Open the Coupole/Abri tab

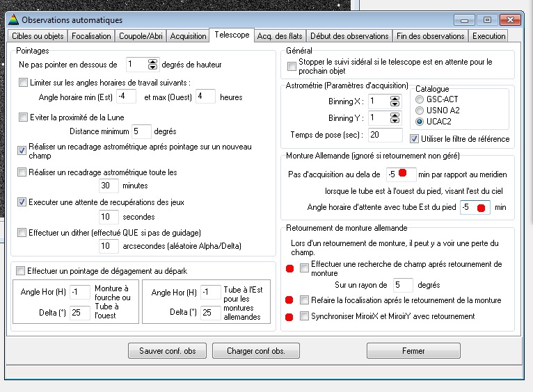click(141, 36)
